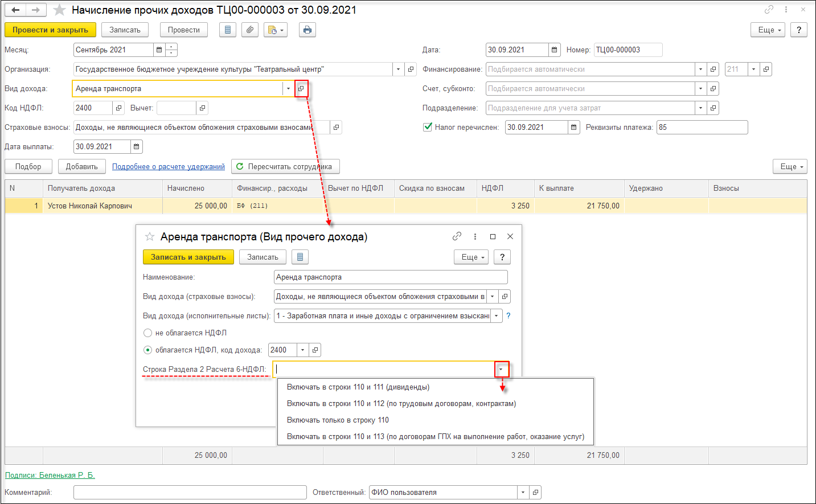Open Подразделение record icon
816x504 pixels.
(x=713, y=108)
